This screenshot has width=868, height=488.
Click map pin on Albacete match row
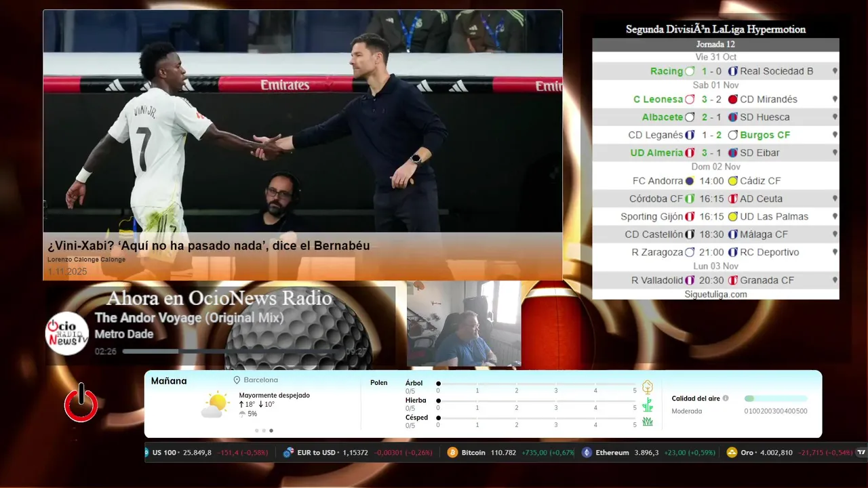coord(835,117)
